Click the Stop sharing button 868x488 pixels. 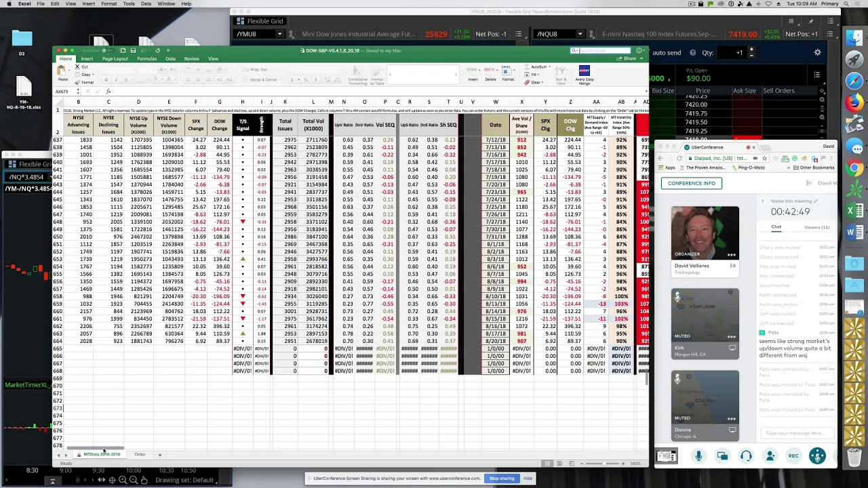pyautogui.click(x=502, y=479)
